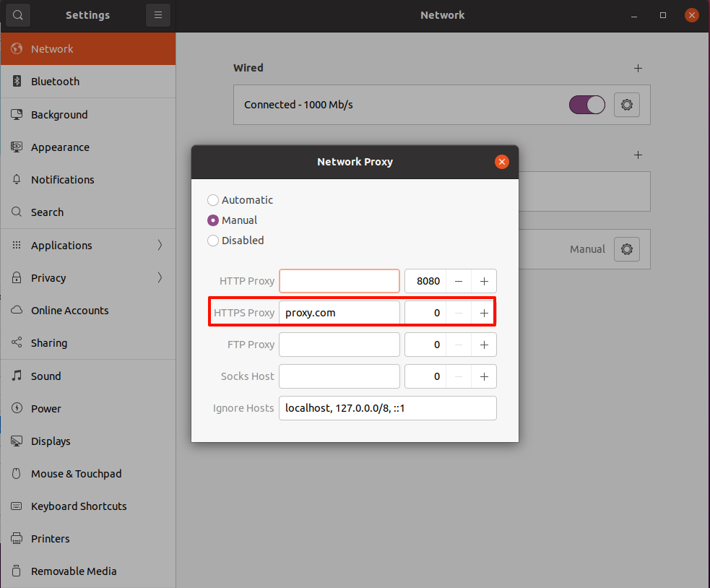This screenshot has width=710, height=588.
Task: Click the Ignore Hosts text field
Action: pos(388,408)
